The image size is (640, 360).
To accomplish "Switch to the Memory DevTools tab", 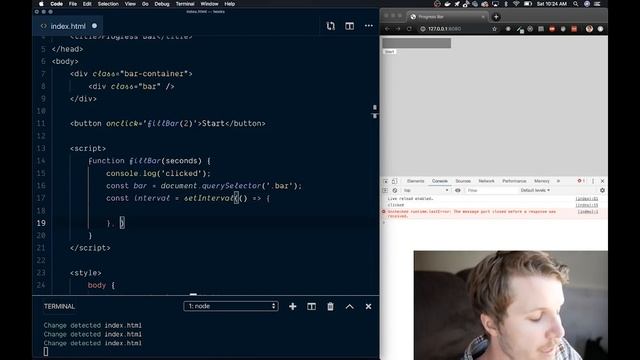I will coord(542,181).
